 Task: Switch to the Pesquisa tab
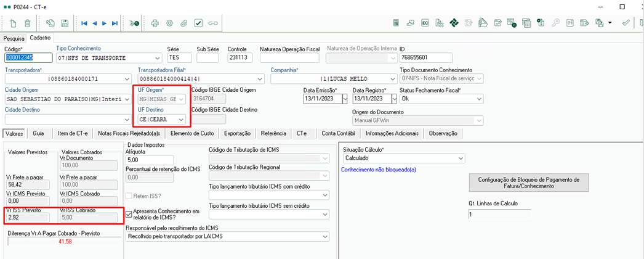14,38
